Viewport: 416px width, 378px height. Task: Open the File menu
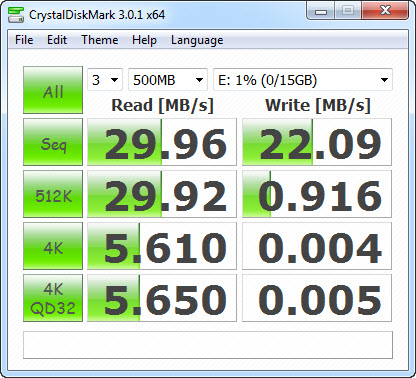click(x=24, y=40)
